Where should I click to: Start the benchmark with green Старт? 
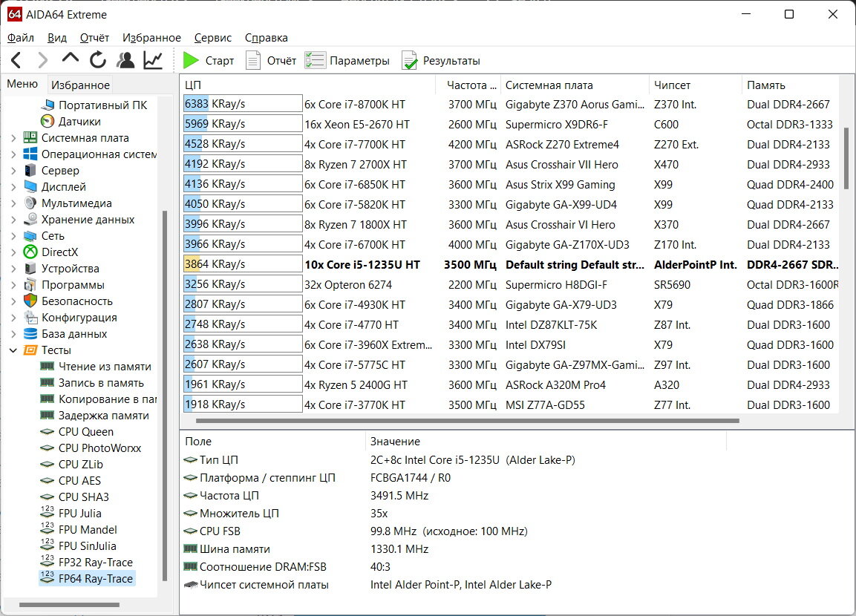[208, 61]
